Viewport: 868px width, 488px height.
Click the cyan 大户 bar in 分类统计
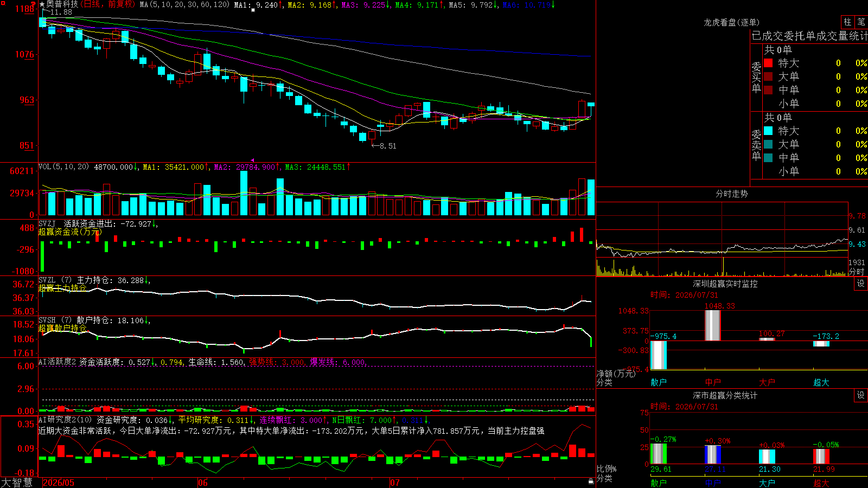(x=767, y=457)
